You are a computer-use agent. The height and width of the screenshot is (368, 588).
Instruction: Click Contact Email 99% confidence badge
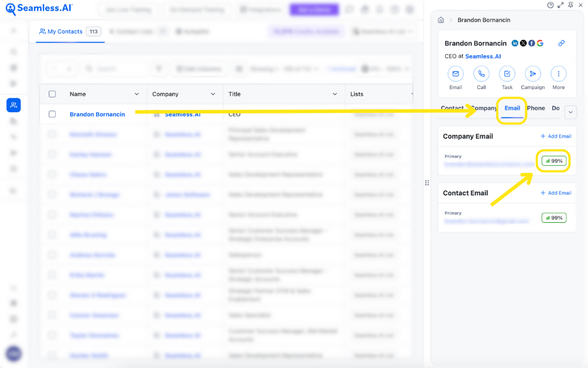553,218
